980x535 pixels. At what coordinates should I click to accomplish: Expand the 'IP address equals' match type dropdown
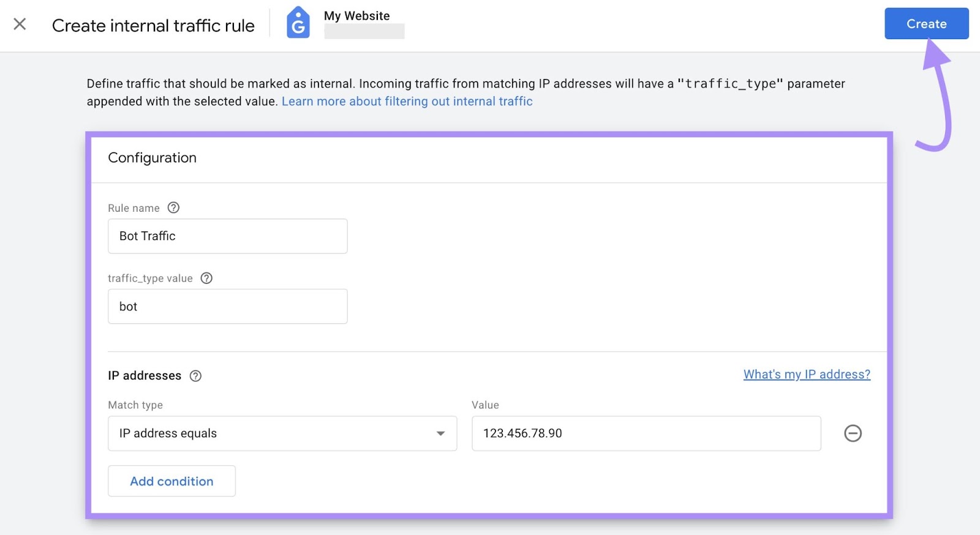click(x=282, y=433)
